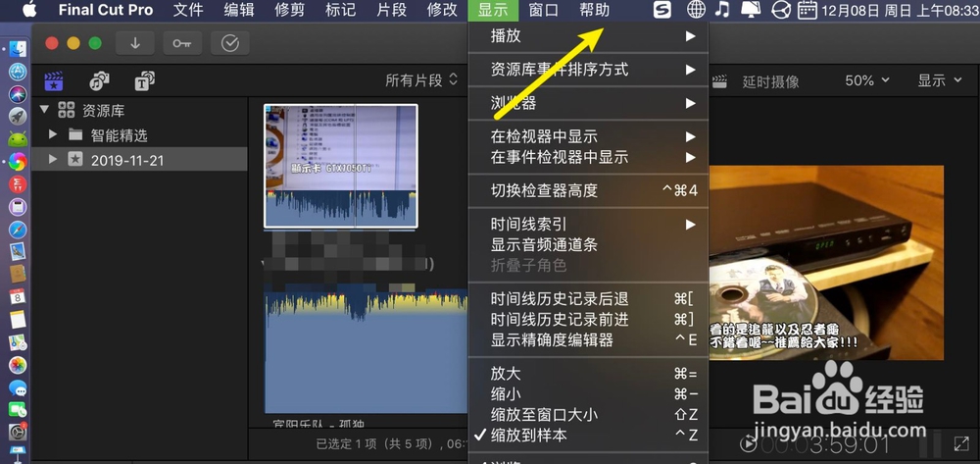This screenshot has width=980, height=464.
Task: Open the 资源库事件排序方式 submenu
Action: point(588,70)
